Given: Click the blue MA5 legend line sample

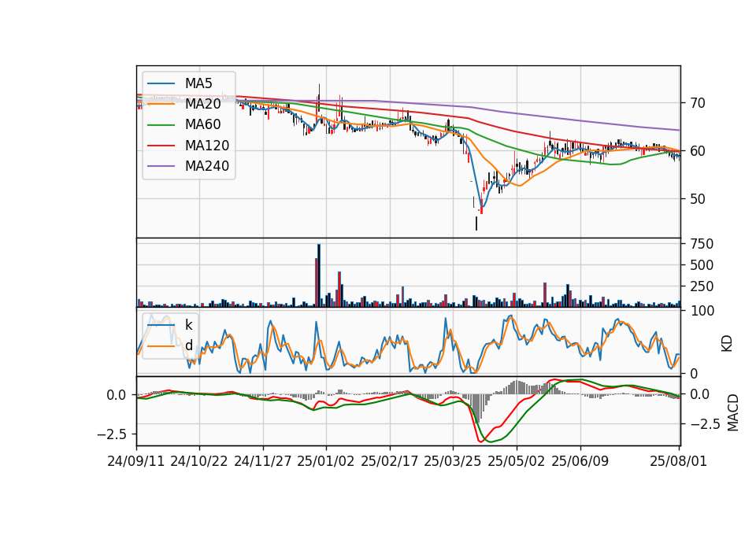Looking at the screenshot, I should (161, 84).
